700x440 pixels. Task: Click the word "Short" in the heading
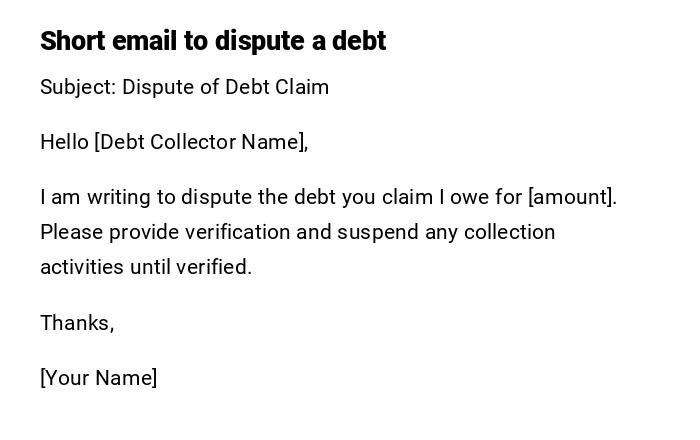(x=71, y=41)
